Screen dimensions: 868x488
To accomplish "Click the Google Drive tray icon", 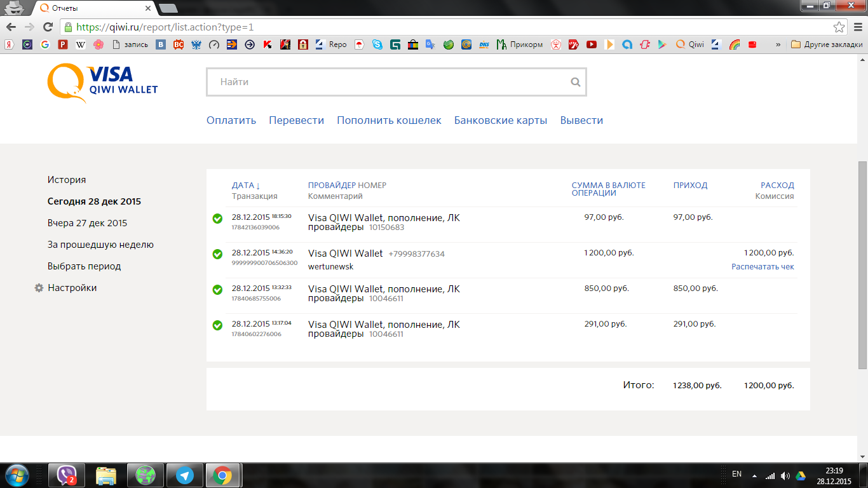I will coord(801,475).
